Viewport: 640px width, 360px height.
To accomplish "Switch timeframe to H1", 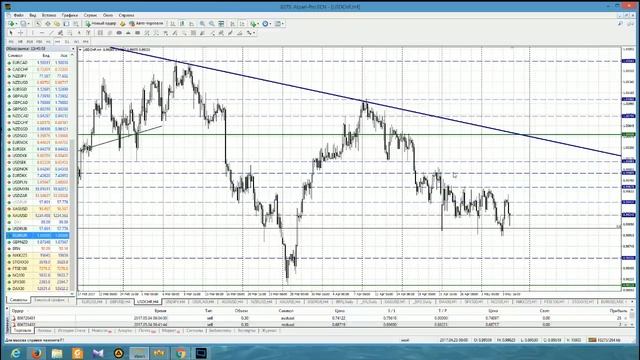I will click(48, 42).
